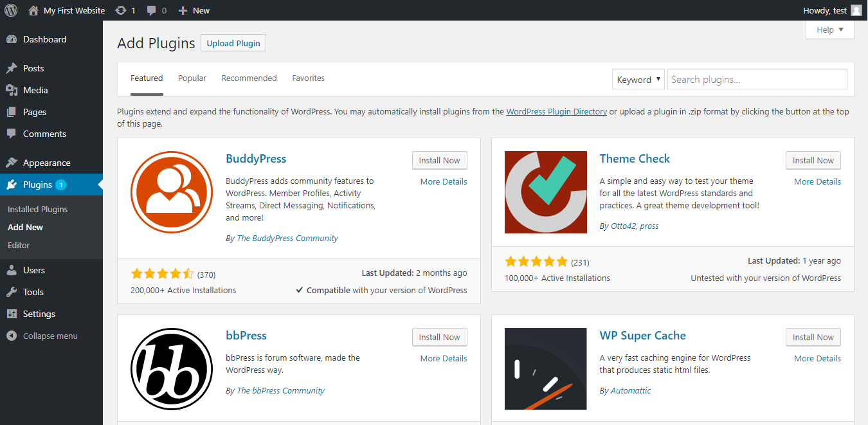
Task: Click the Theme Check star rating
Action: (536, 262)
